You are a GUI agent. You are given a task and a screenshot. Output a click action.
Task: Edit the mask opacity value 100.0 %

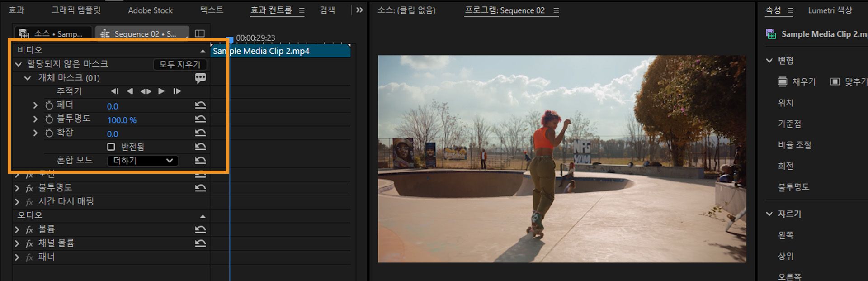tap(122, 120)
